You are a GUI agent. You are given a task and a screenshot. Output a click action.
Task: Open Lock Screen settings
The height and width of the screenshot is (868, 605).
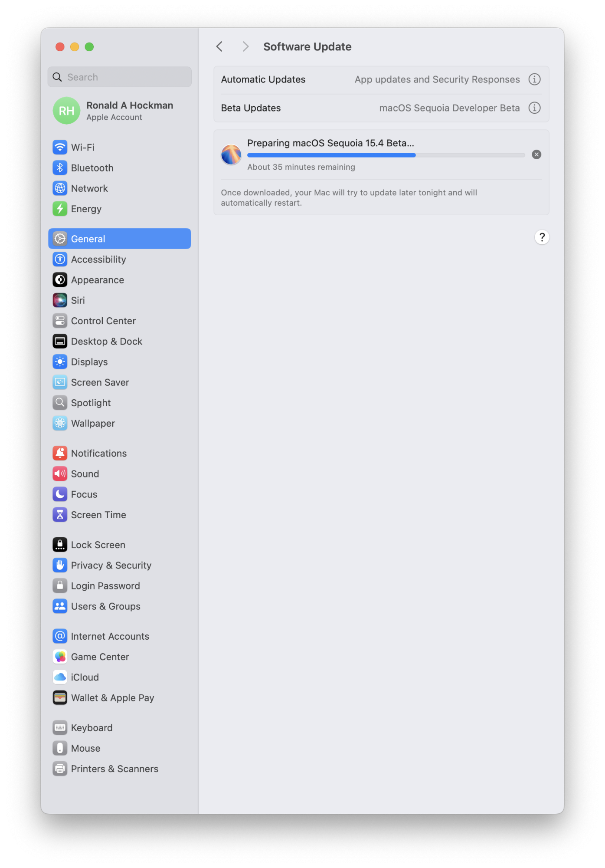119,545
